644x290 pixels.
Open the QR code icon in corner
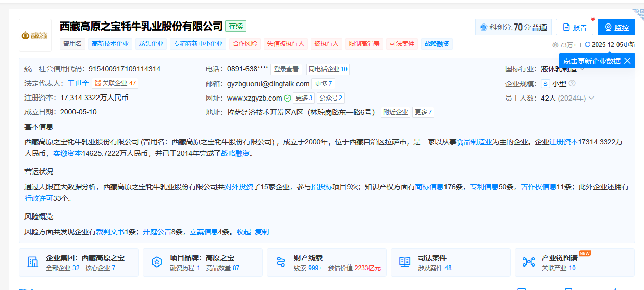pyautogui.click(x=638, y=14)
